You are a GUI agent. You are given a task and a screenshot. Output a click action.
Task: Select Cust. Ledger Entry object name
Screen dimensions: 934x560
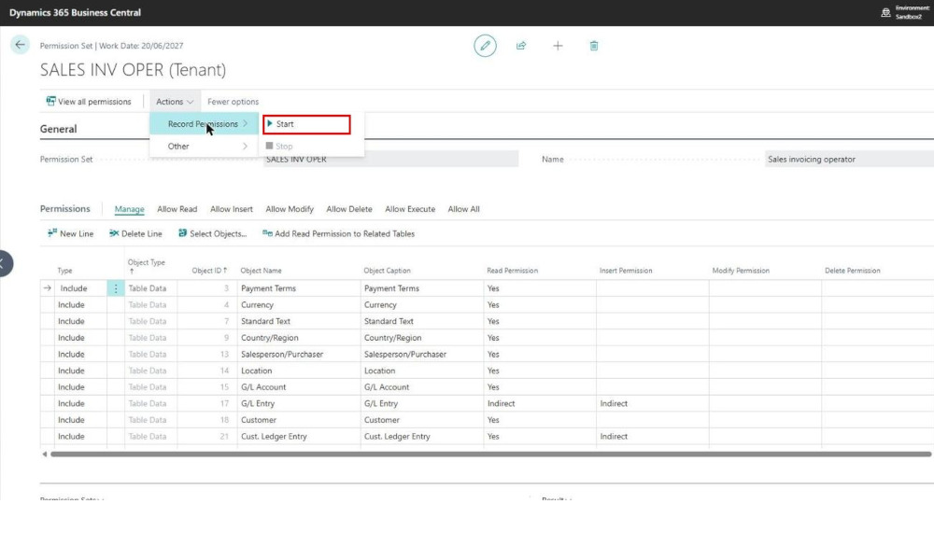point(299,437)
